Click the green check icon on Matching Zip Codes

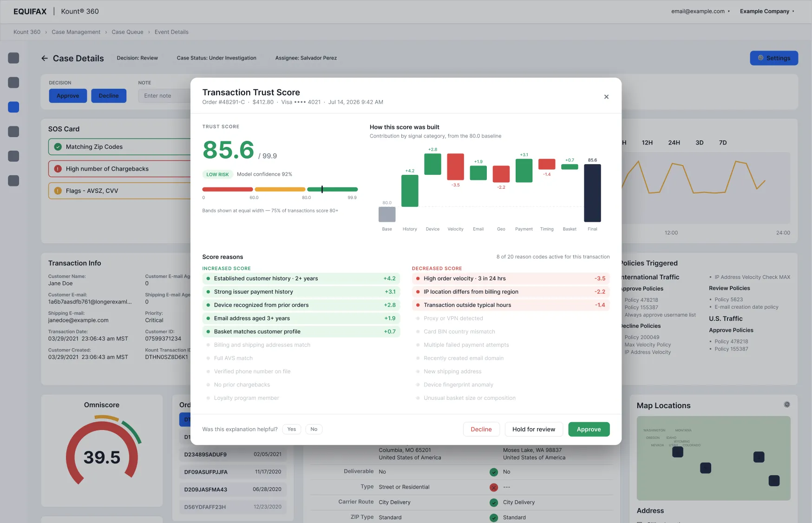point(58,147)
